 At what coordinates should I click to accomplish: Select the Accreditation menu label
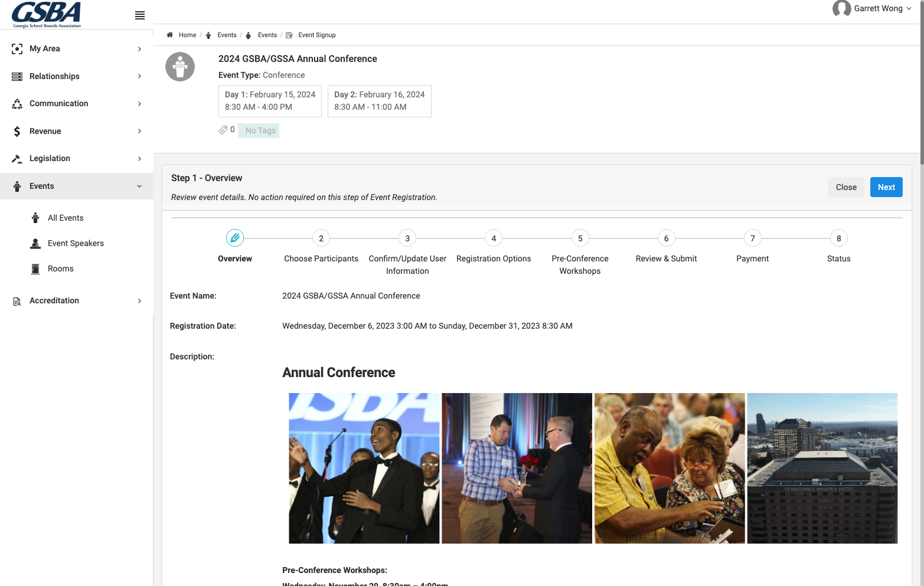click(54, 300)
